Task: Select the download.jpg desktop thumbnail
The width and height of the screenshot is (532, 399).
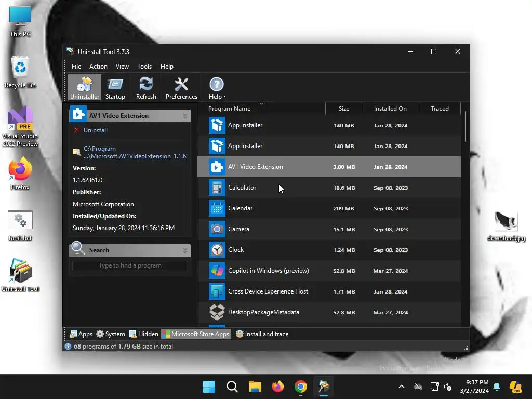Action: pyautogui.click(x=506, y=226)
